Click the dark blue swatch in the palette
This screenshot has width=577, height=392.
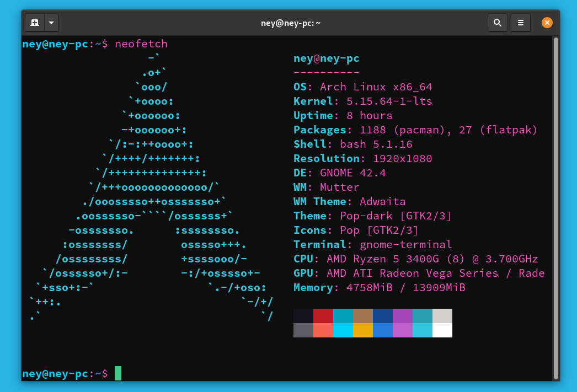tap(383, 316)
